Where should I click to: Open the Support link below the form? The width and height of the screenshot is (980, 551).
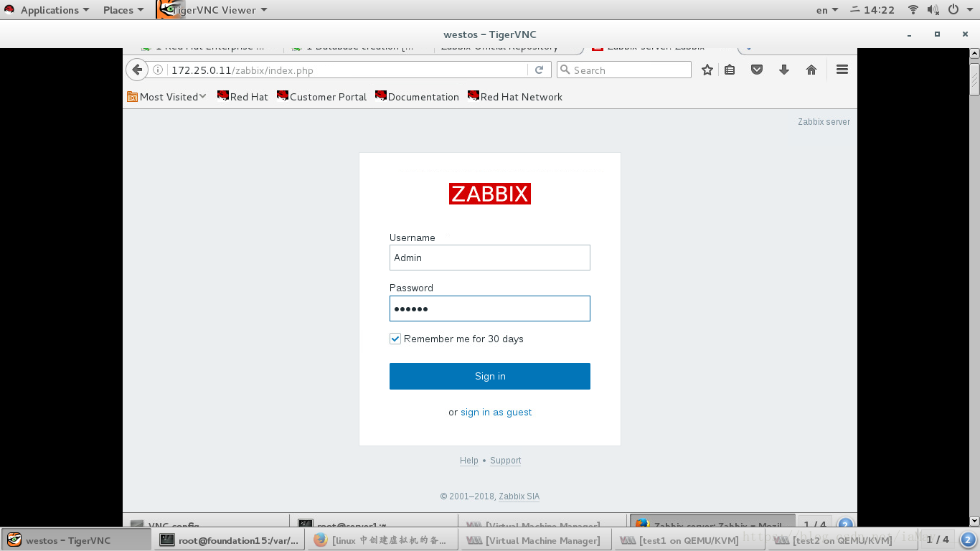(x=506, y=461)
